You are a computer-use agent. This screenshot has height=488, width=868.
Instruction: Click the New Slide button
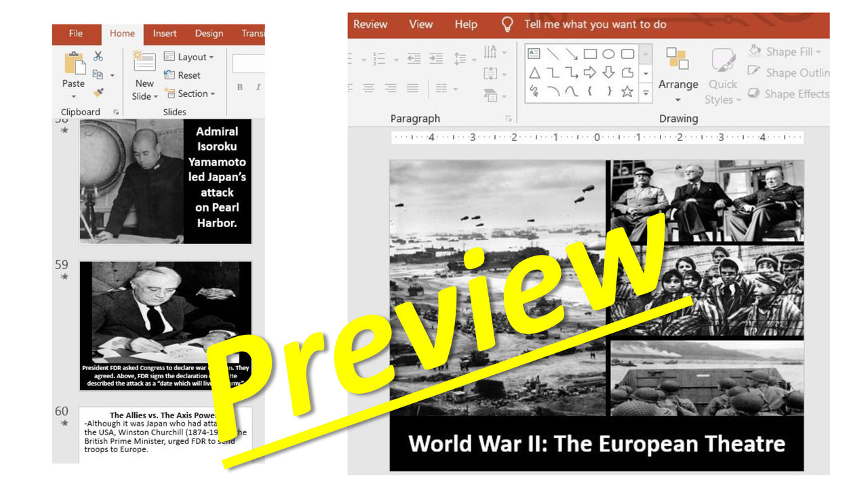144,75
